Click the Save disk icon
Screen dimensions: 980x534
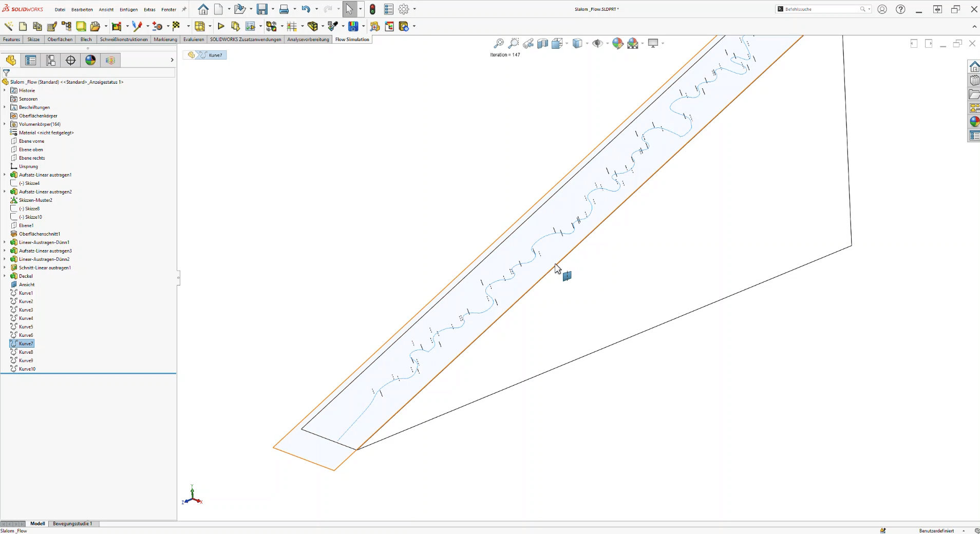click(x=262, y=9)
